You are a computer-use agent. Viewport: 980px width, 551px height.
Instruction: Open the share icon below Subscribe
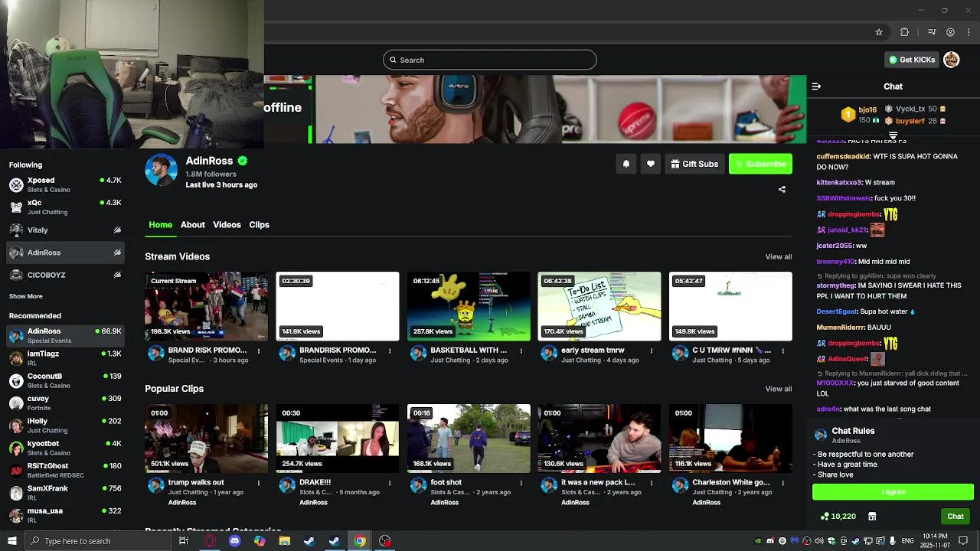tap(782, 189)
